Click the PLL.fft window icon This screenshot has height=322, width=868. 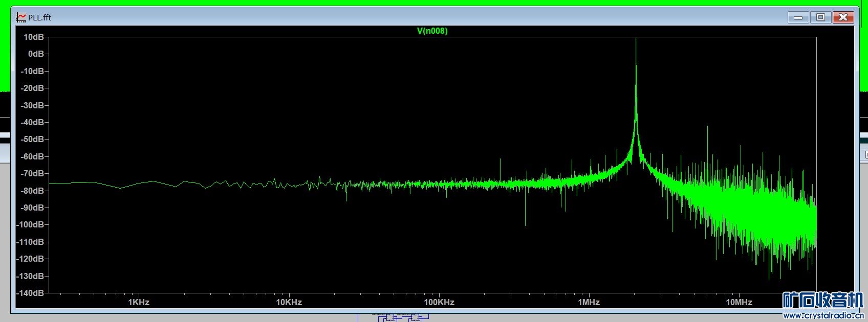21,17
